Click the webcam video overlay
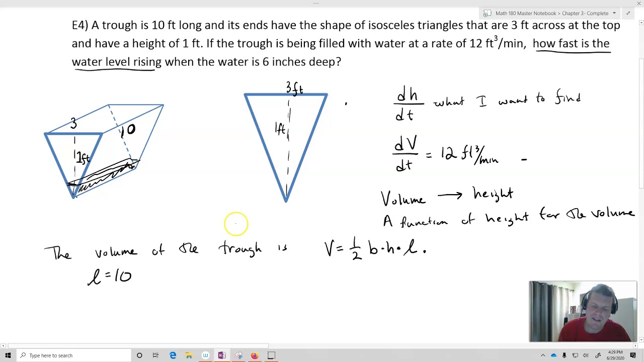This screenshot has height=362, width=644. [x=583, y=311]
